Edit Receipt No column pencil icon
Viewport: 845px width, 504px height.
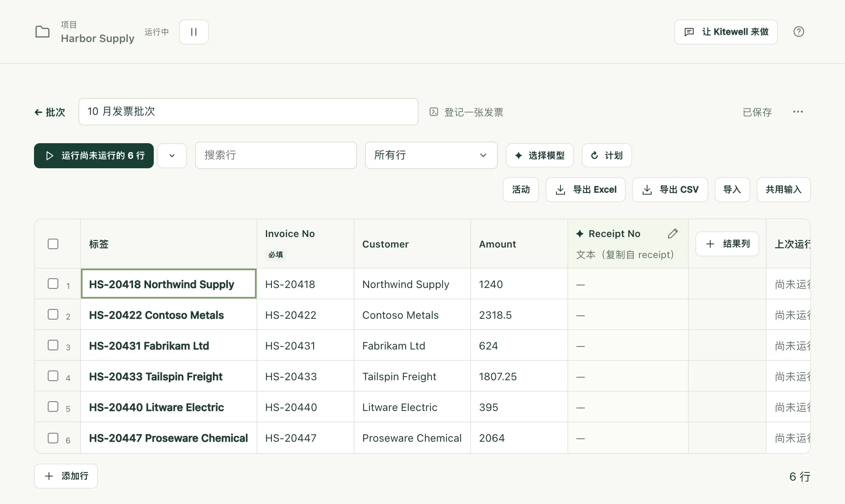tap(673, 233)
